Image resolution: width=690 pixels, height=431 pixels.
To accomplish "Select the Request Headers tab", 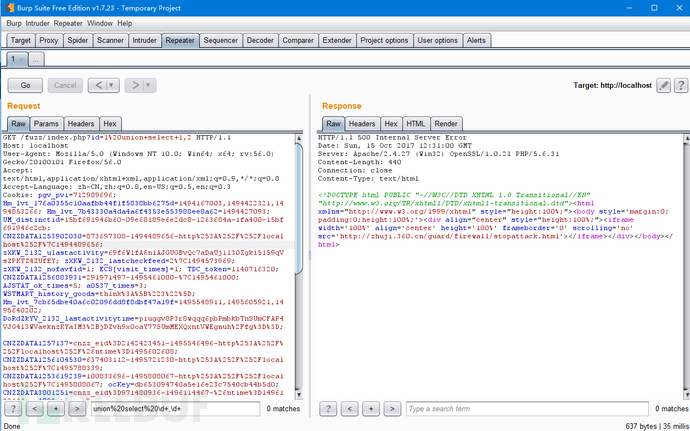I will pyautogui.click(x=81, y=124).
